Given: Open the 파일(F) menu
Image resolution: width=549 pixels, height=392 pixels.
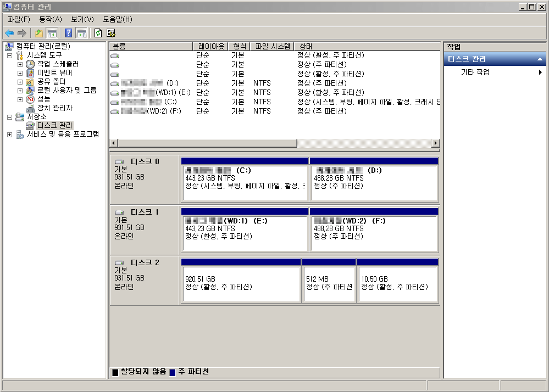Looking at the screenshot, I should (x=19, y=19).
